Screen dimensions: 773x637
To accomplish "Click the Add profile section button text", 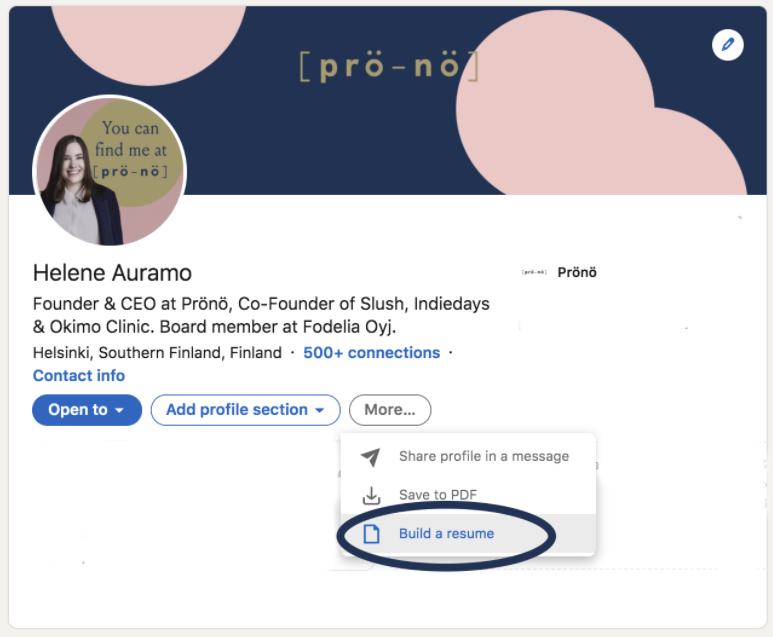I will 237,410.
